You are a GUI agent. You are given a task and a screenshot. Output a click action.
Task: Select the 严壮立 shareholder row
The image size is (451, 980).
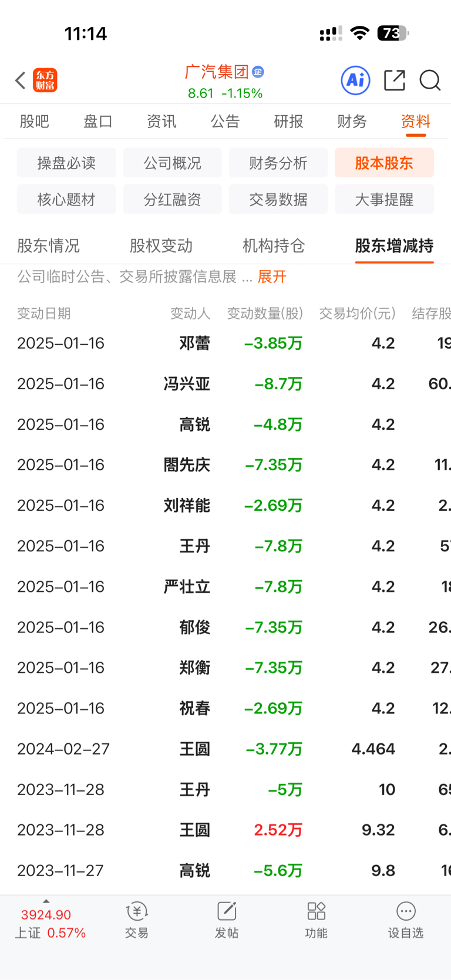tap(225, 586)
